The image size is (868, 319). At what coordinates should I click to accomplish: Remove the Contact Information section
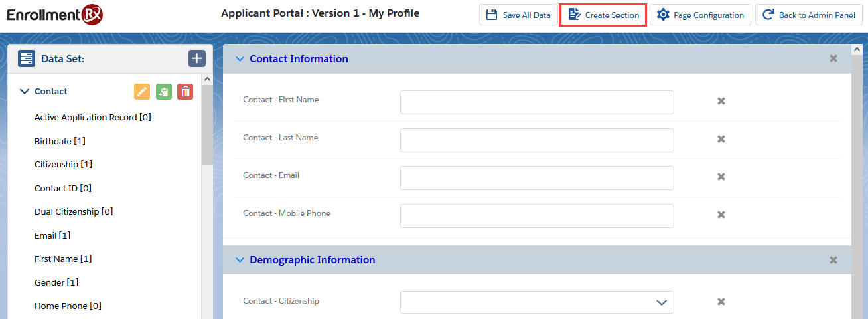coord(833,59)
